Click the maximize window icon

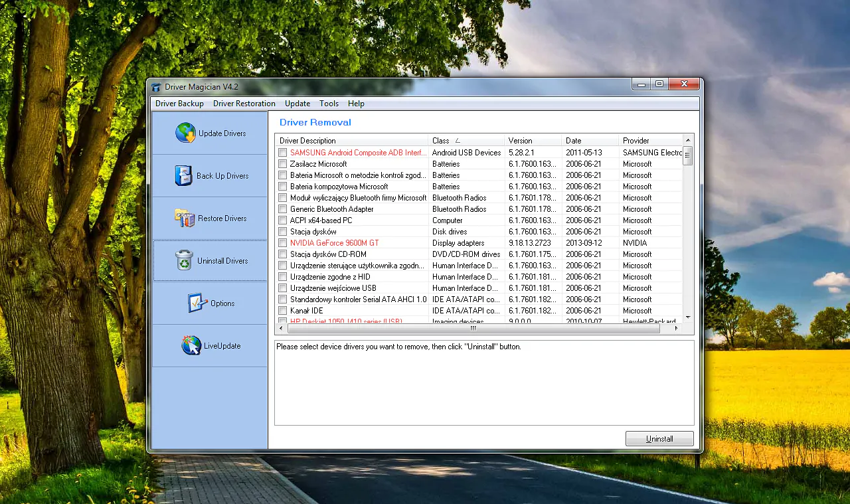click(659, 84)
